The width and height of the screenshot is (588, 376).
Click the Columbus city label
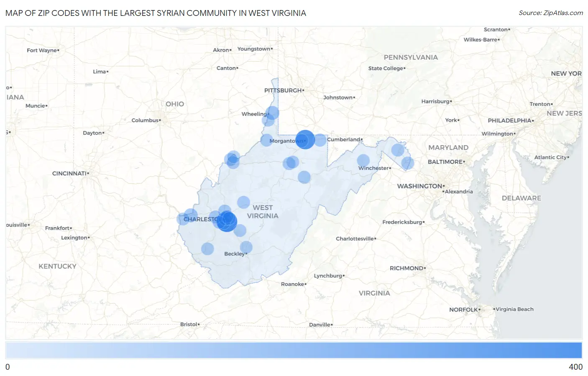click(x=145, y=120)
